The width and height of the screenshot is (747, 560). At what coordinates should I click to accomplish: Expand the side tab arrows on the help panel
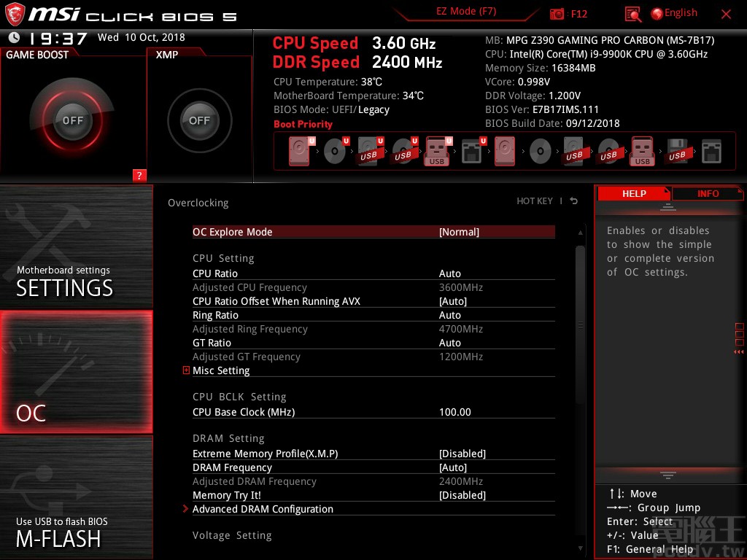[738, 352]
